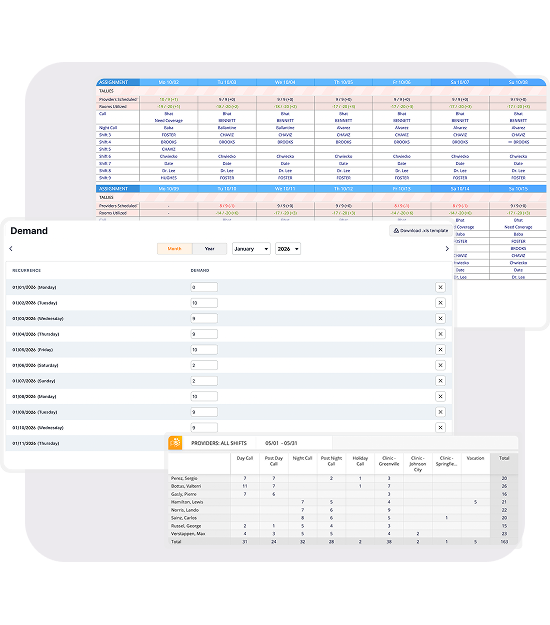Open the Mo 10/02 column header
550x625 pixels.
[x=169, y=82]
